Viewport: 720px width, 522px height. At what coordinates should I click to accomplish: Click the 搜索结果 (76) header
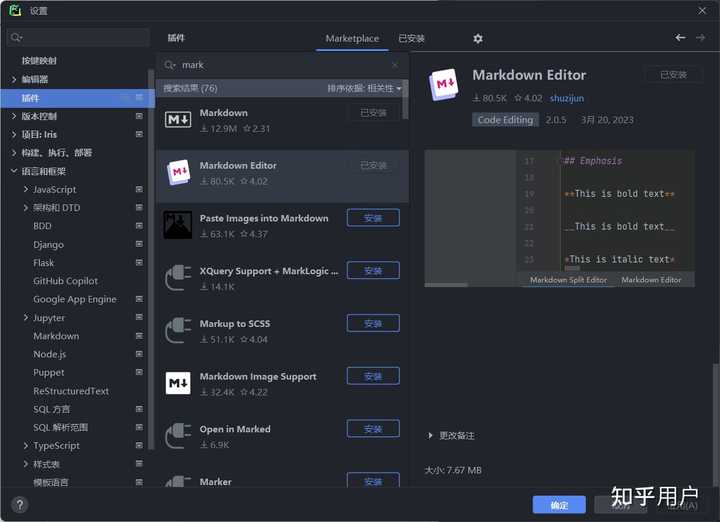coord(191,88)
